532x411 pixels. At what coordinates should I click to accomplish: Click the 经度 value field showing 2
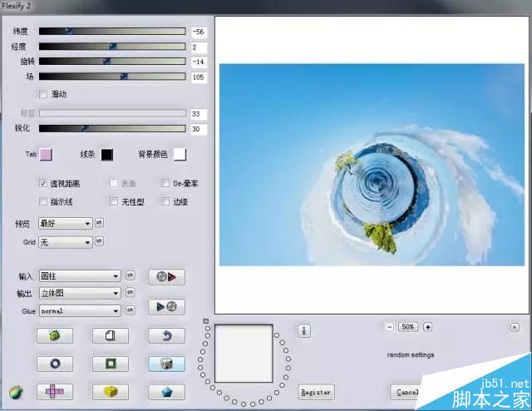coord(199,47)
